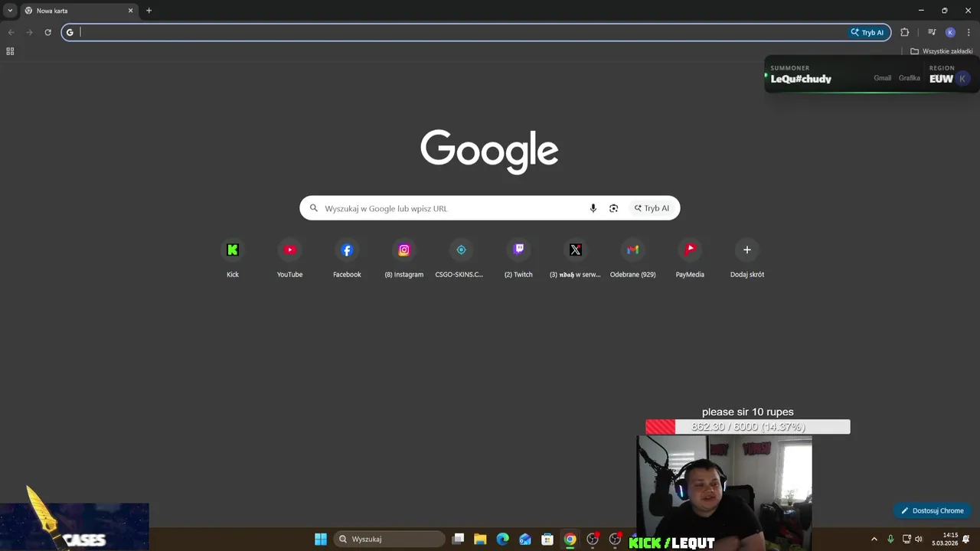Open a new tab with plus button

pos(149,11)
